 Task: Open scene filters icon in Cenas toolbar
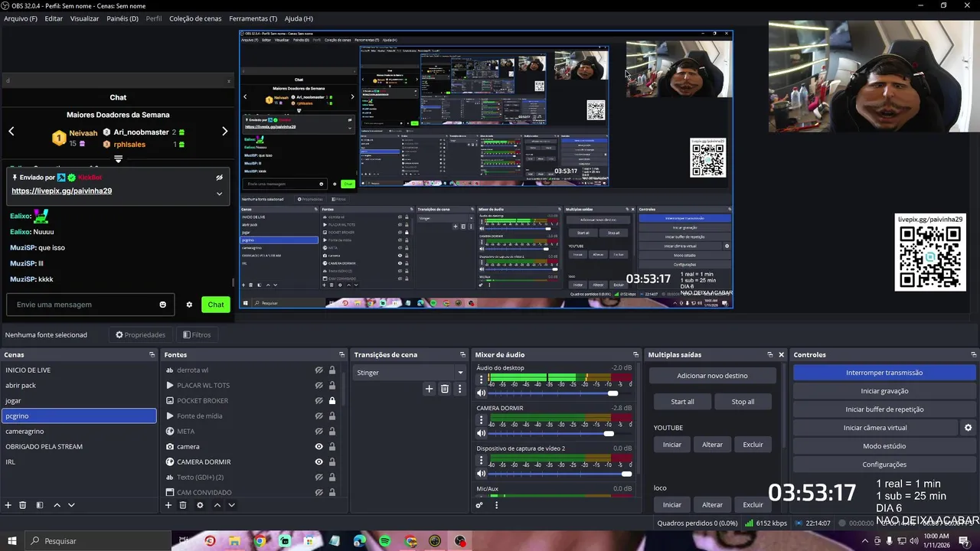[40, 505]
